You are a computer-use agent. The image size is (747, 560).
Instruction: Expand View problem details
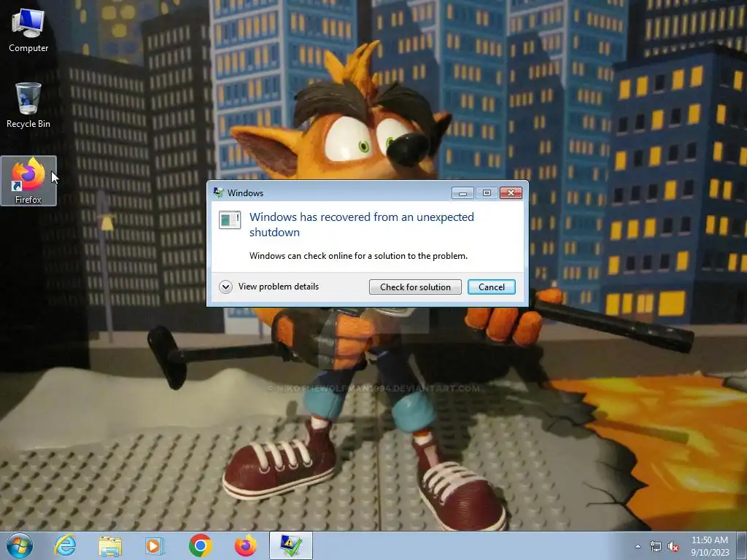click(268, 287)
